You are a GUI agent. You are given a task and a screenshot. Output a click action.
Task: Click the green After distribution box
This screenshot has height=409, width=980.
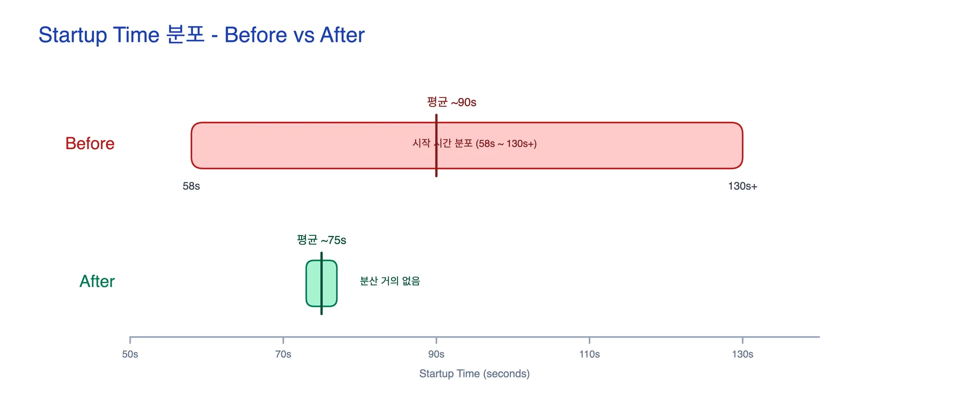tap(312, 283)
